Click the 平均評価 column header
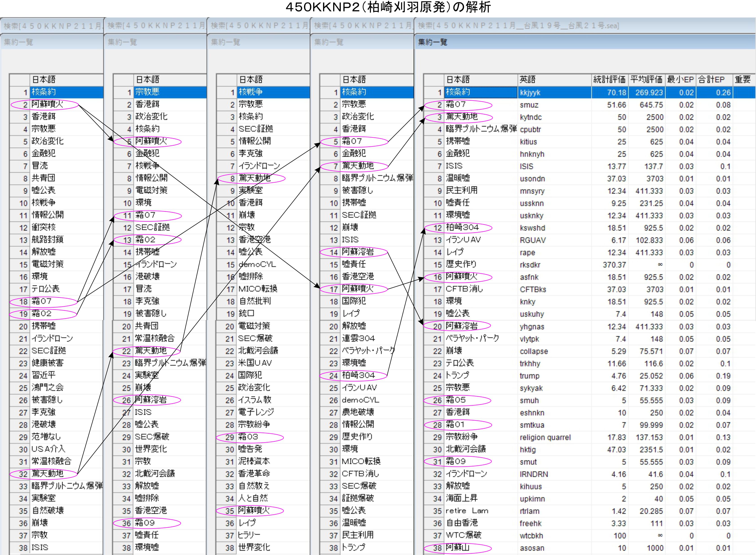 (x=646, y=80)
